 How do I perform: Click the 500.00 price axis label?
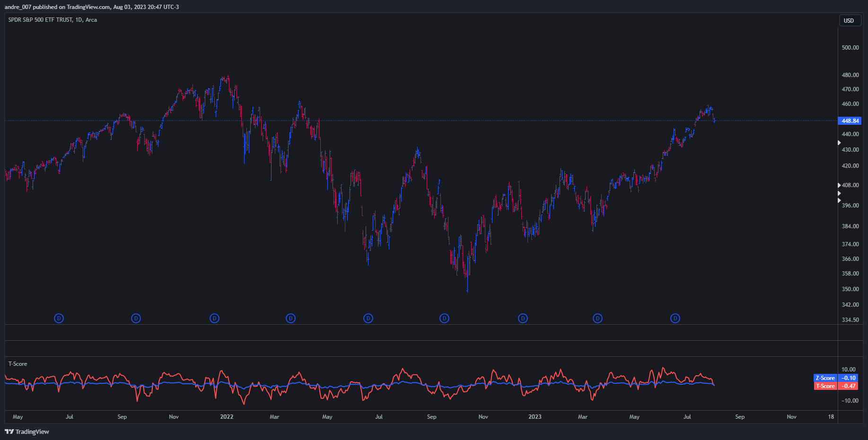(850, 48)
